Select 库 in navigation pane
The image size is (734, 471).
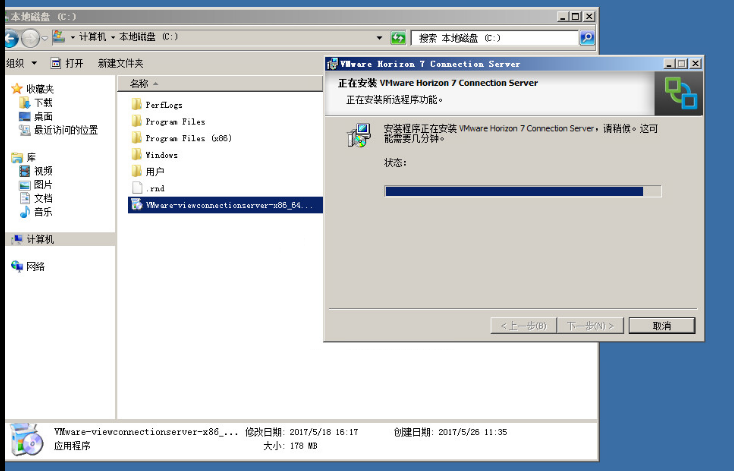(x=31, y=157)
